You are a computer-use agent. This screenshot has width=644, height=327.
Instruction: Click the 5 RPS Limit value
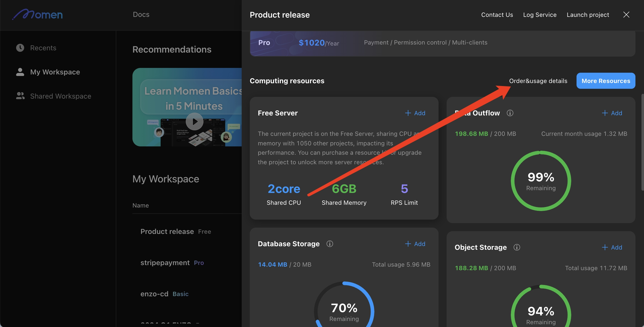coord(404,189)
